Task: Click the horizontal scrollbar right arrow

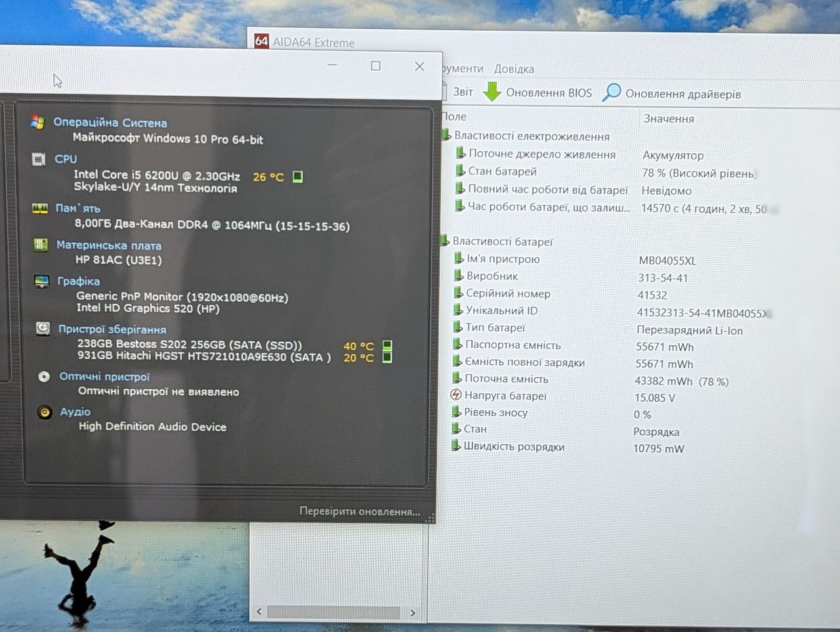Action: coord(413,612)
